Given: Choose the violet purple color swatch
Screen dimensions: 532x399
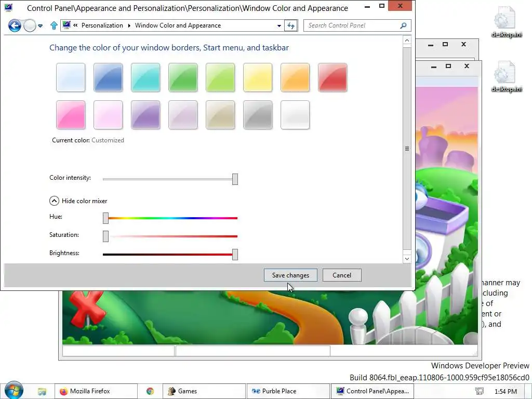Looking at the screenshot, I should click(x=145, y=115).
